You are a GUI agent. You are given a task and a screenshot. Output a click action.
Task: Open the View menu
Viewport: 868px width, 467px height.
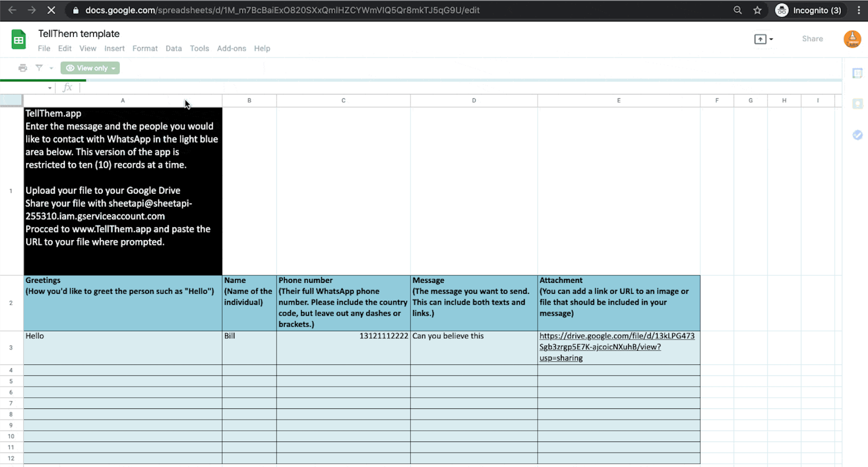coord(88,48)
